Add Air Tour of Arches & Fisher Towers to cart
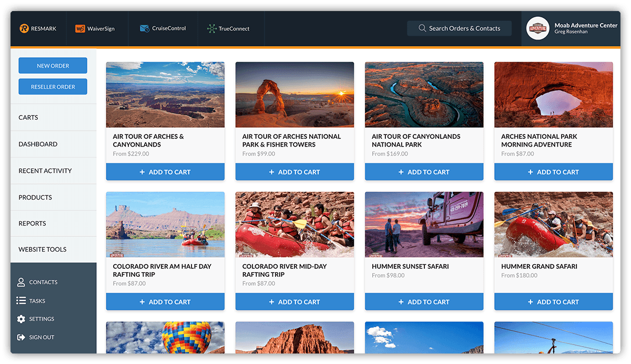 tap(294, 172)
